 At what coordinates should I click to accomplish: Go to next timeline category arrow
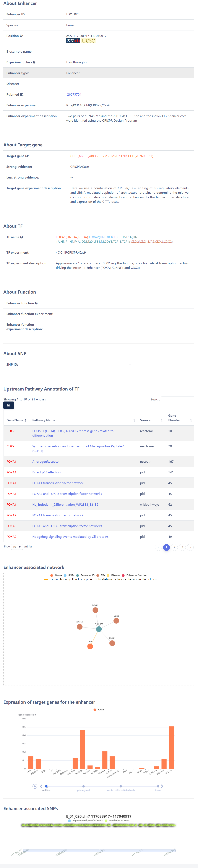click(162, 786)
